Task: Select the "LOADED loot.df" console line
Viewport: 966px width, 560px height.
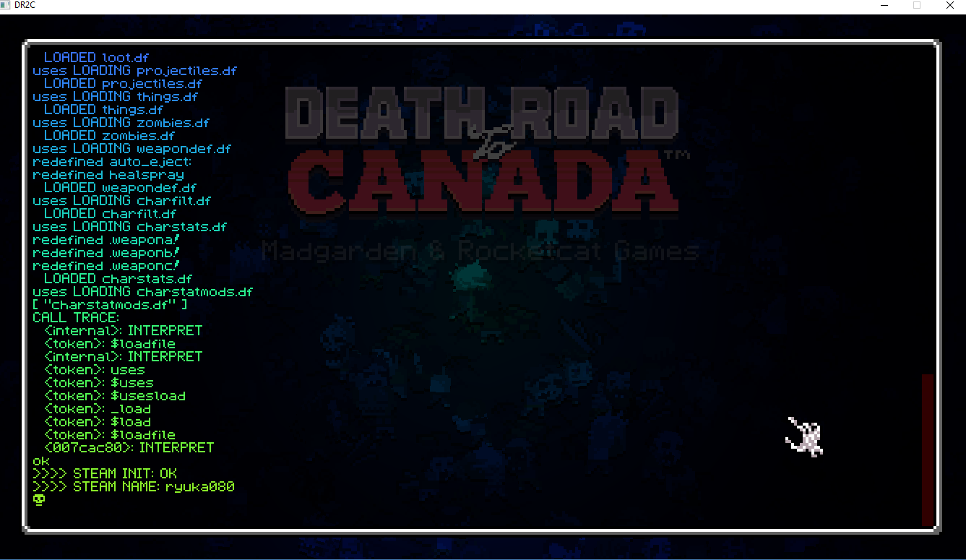Action: point(96,57)
